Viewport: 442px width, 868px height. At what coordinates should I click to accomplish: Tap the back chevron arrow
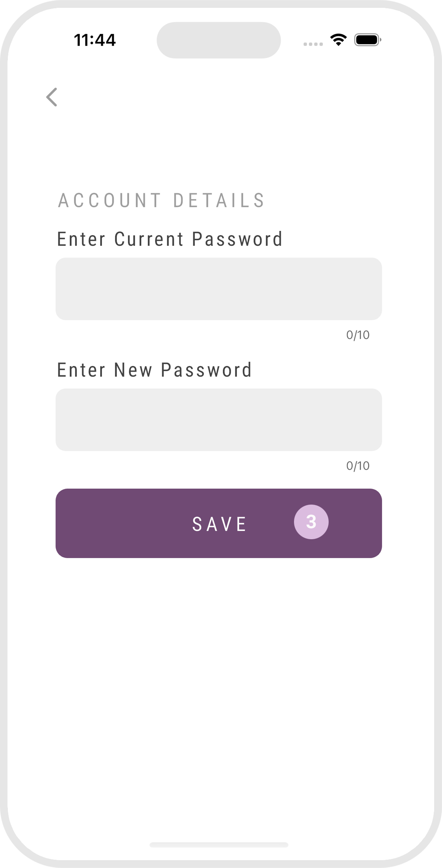(52, 97)
